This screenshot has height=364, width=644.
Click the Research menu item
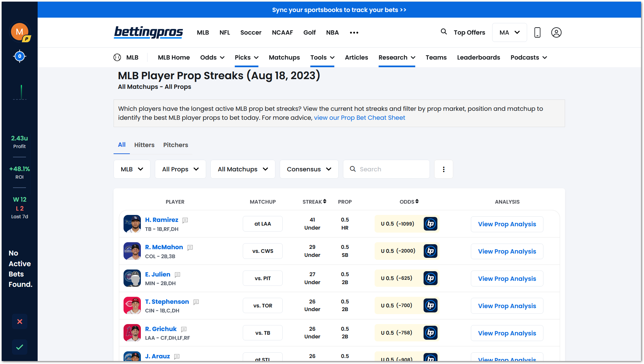coord(397,58)
